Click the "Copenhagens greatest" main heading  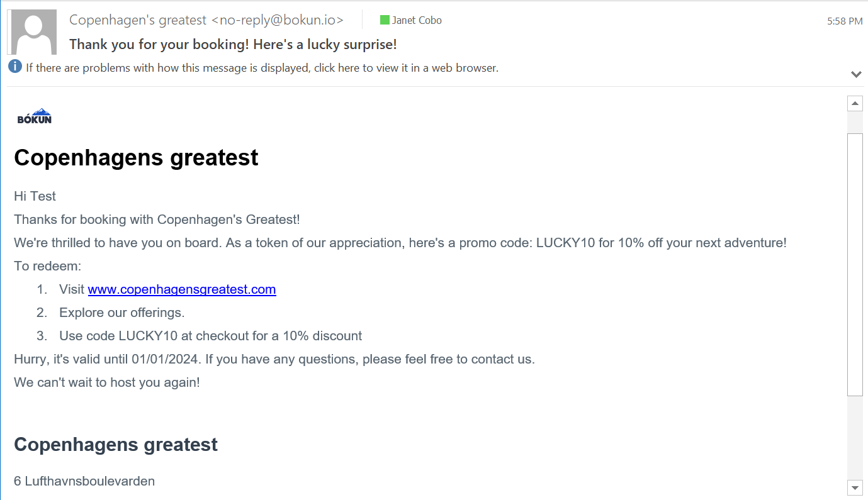coord(136,157)
